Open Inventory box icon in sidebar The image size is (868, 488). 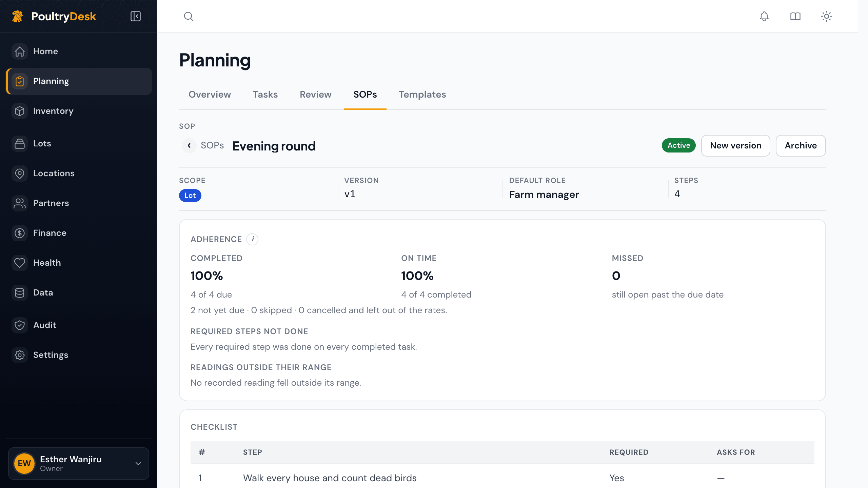pyautogui.click(x=20, y=111)
